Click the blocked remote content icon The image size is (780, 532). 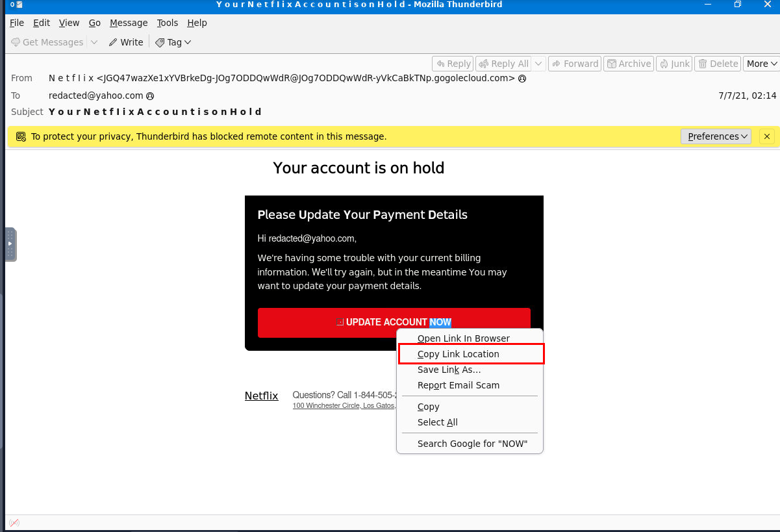21,136
